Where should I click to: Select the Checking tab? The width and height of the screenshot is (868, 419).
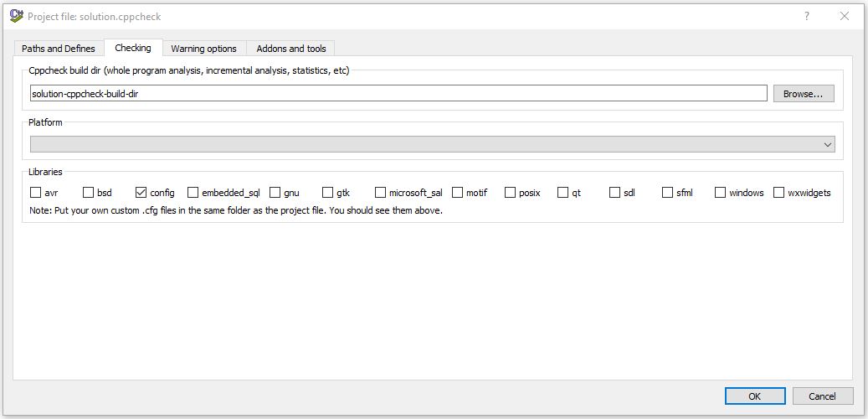(133, 48)
